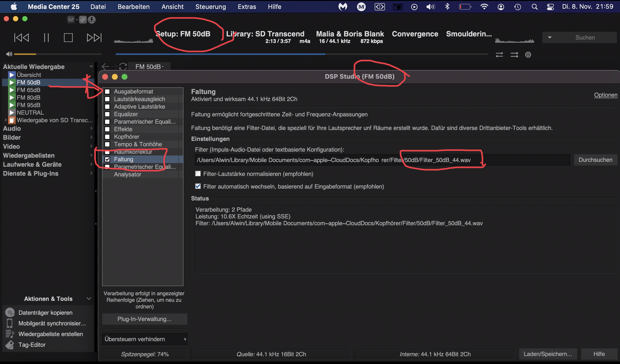Skip to the previous track
620x364 pixels.
[x=21, y=38]
